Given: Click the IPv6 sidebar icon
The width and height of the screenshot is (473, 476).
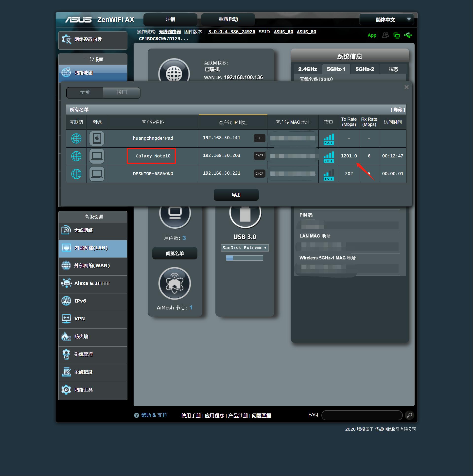Looking at the screenshot, I should click(x=66, y=301).
